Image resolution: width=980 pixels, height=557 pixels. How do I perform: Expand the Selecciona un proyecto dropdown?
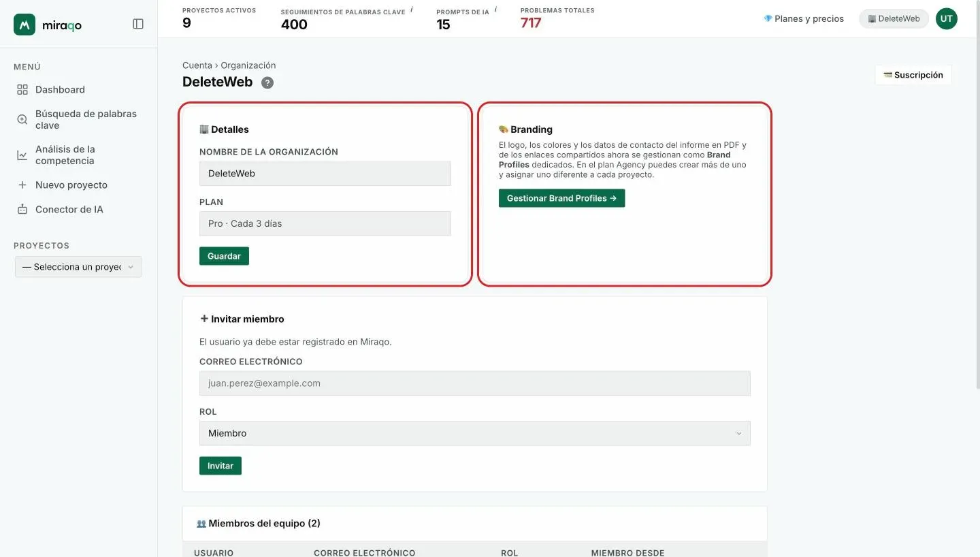pos(78,267)
